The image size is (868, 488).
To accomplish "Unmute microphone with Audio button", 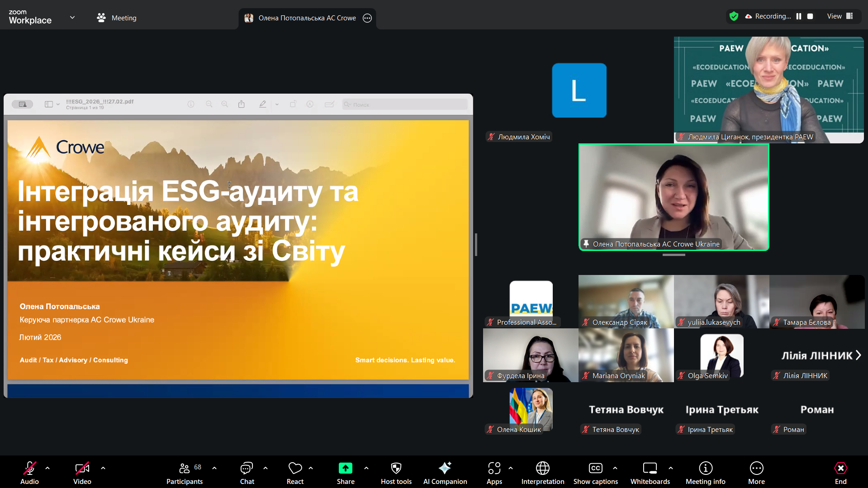I will (29, 472).
